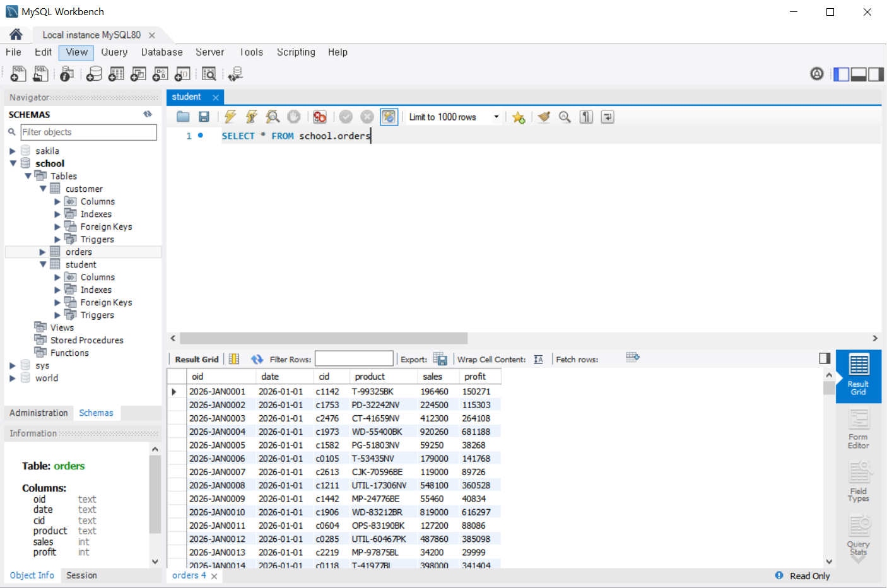Open the object inspector icon
Viewport: 887px width, 588px height.
pos(67,74)
